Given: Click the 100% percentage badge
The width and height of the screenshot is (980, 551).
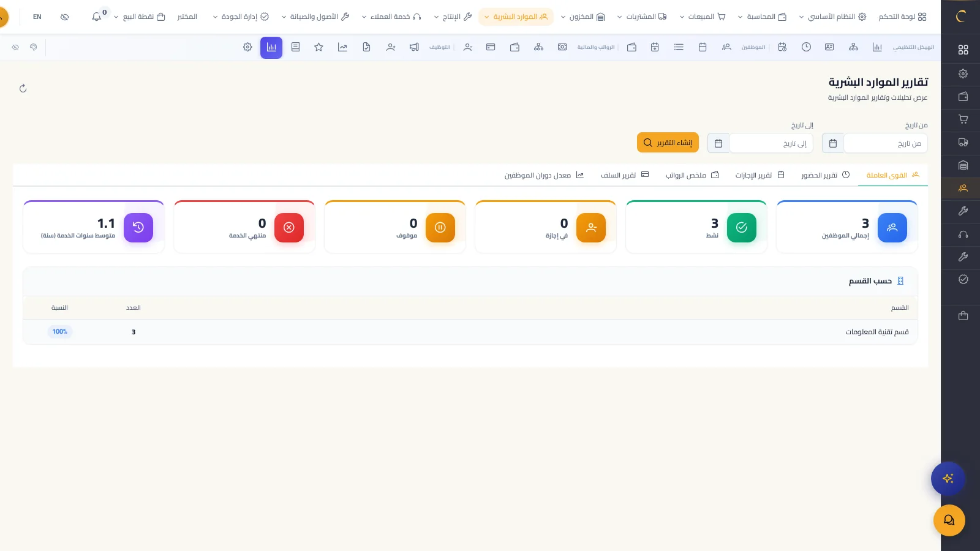Looking at the screenshot, I should pos(60,332).
